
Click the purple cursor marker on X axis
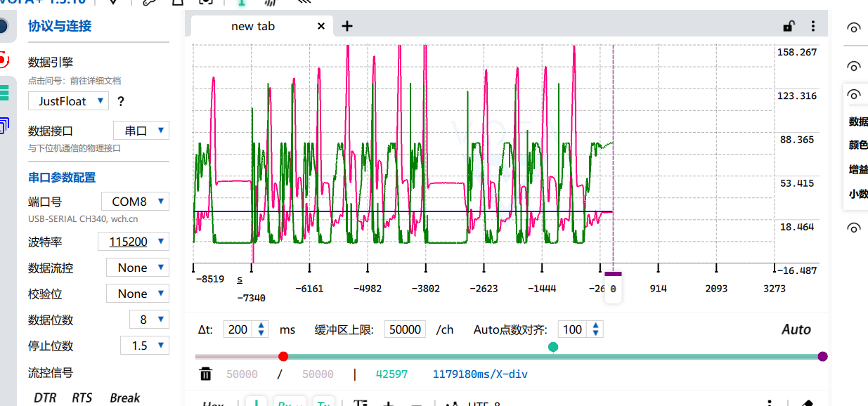tap(613, 274)
